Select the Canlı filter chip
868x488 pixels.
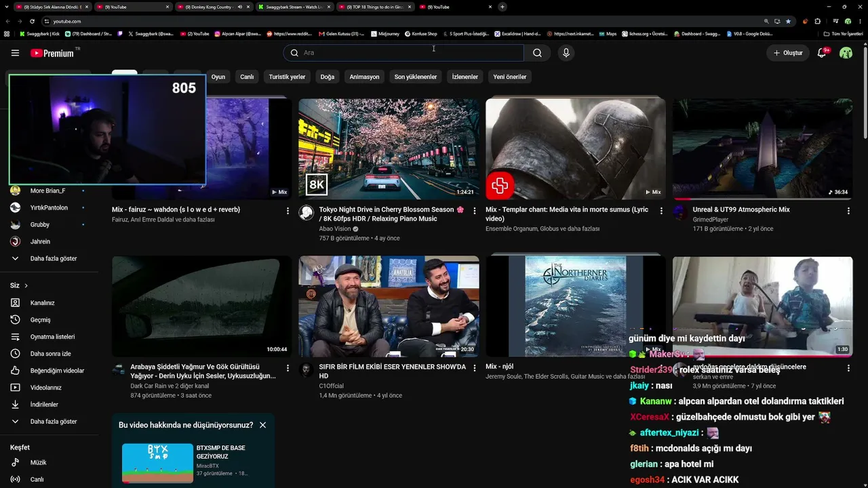[247, 77]
